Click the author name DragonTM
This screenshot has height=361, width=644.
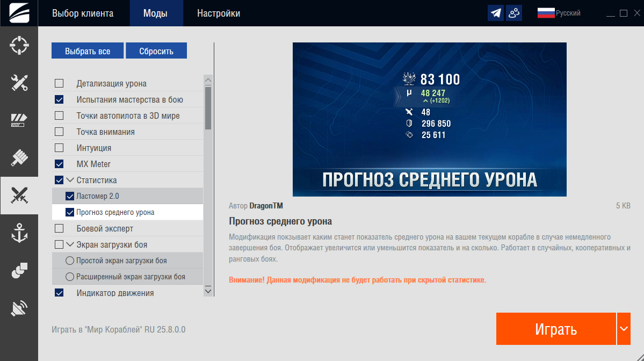tap(266, 206)
